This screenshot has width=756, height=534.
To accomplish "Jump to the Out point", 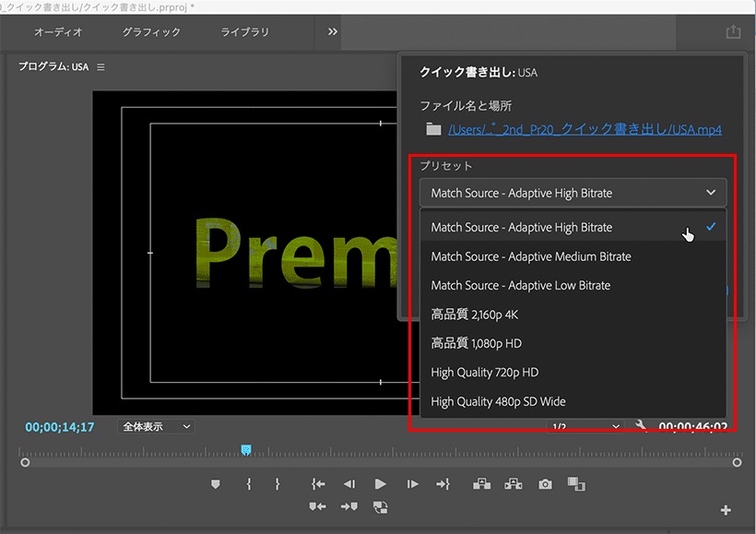I will tap(443, 484).
